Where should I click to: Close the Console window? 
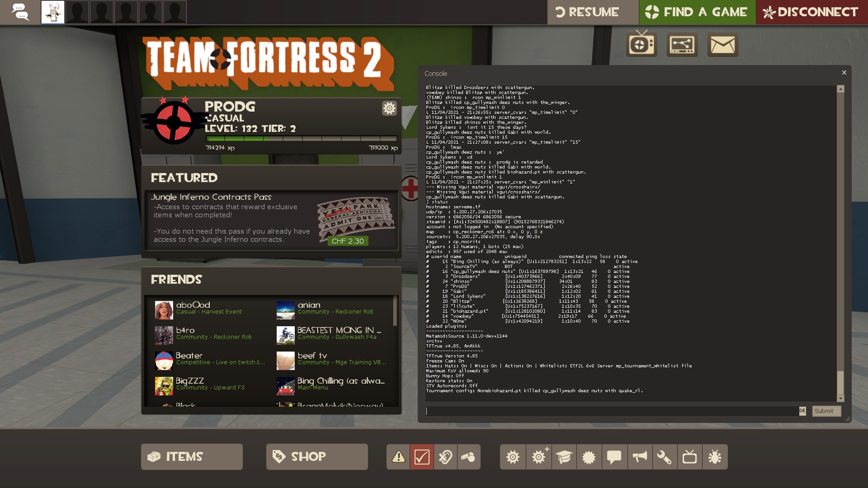click(x=844, y=73)
